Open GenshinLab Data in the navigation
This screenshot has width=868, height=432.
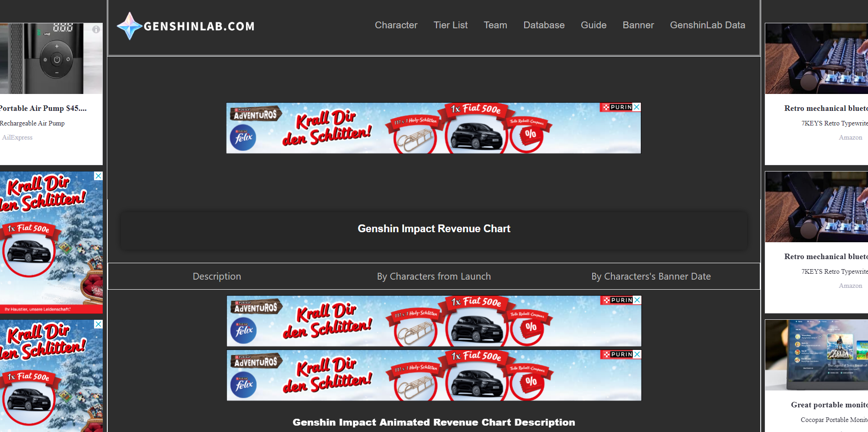tap(708, 25)
